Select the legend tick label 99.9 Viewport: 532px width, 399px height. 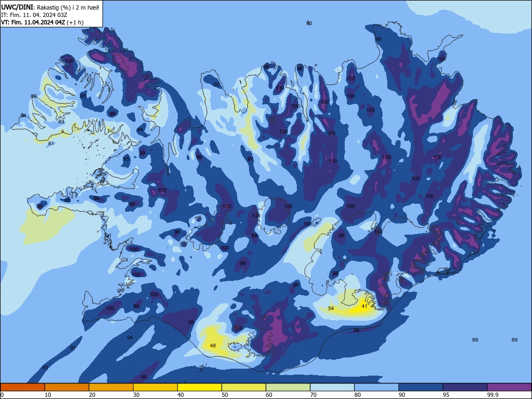[492, 395]
